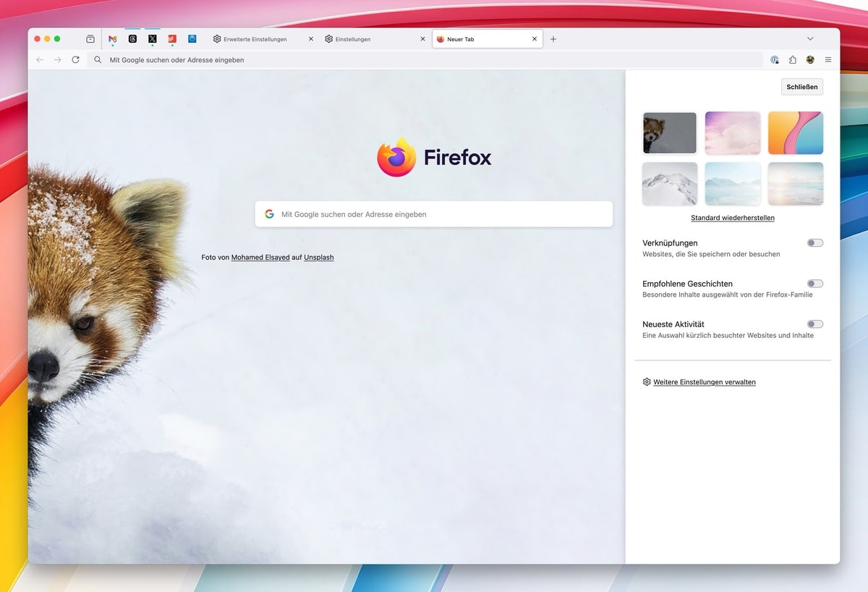The width and height of the screenshot is (868, 592).
Task: Enable the Verknüpfungen toggle
Action: [814, 242]
